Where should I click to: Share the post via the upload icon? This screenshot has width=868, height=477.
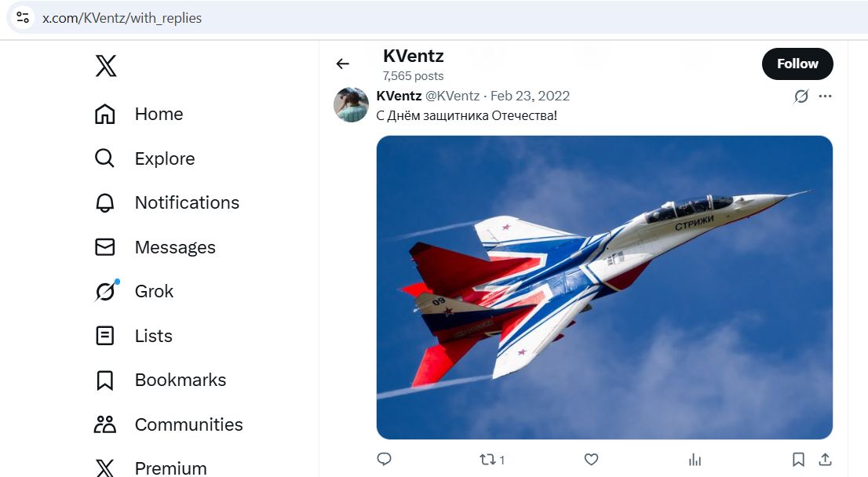[x=825, y=459]
